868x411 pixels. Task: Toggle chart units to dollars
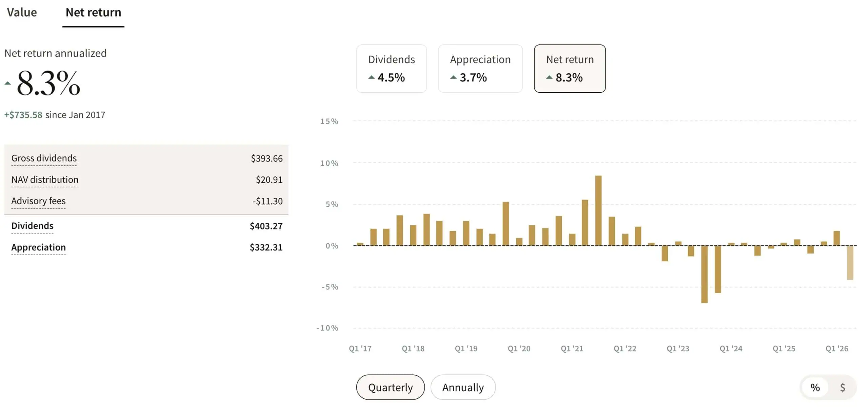click(843, 387)
